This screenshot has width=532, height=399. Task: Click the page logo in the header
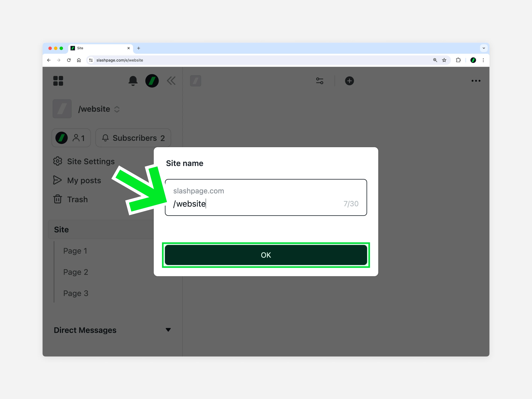(x=196, y=81)
